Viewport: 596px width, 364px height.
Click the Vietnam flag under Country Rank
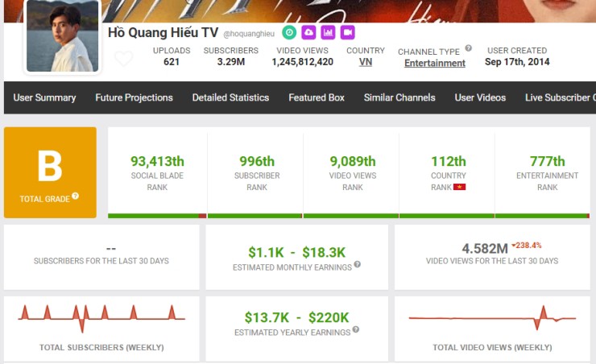pos(460,187)
